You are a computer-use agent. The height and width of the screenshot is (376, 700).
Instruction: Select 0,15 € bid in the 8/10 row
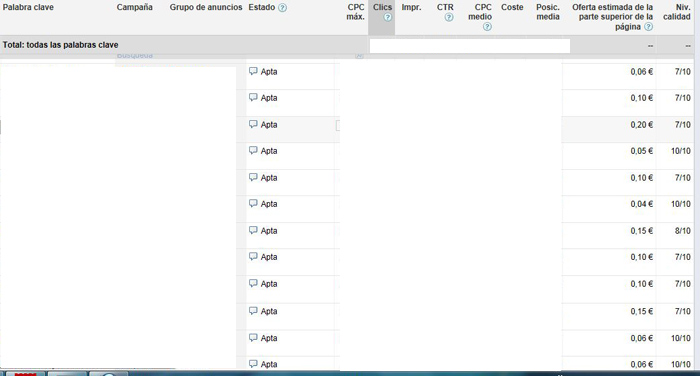(x=642, y=230)
